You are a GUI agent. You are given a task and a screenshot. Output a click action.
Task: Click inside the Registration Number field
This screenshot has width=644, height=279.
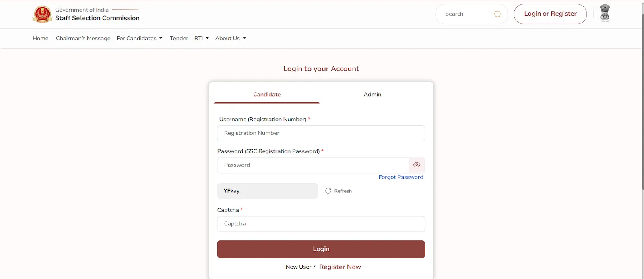321,133
